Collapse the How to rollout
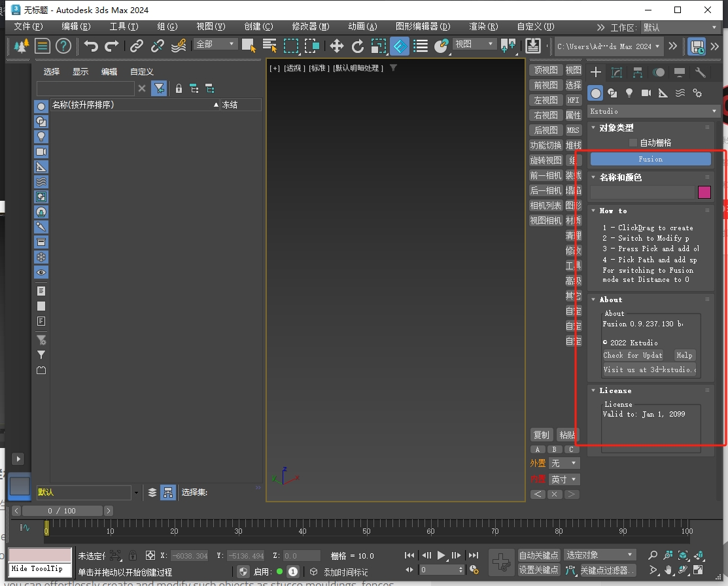 tap(593, 211)
